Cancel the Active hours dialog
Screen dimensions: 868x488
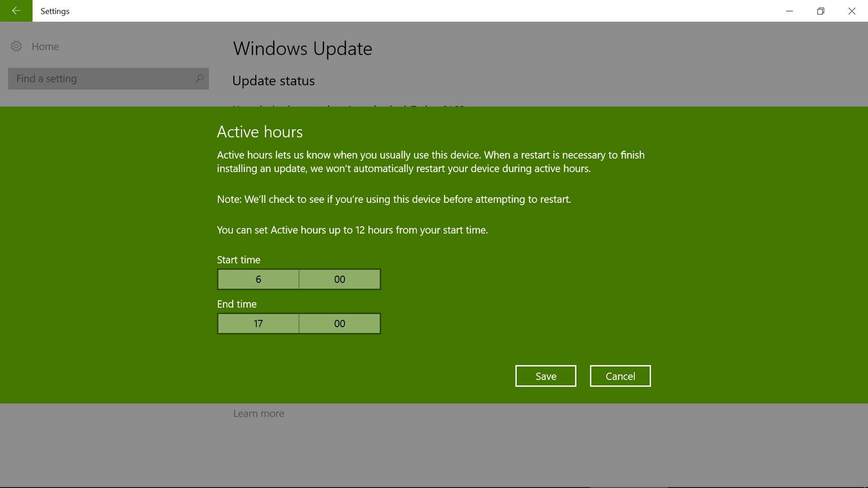pyautogui.click(x=620, y=376)
